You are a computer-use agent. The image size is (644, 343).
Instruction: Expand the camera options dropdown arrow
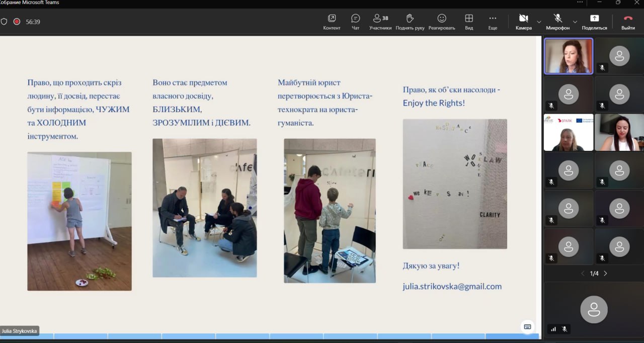point(539,22)
